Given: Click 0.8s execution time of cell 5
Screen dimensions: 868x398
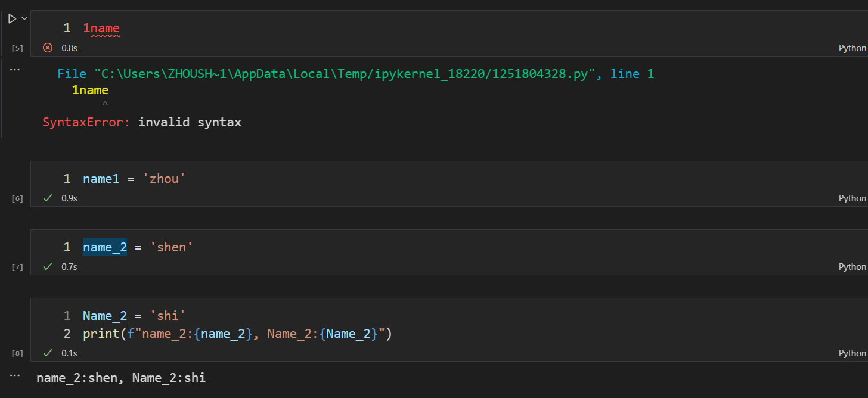Looking at the screenshot, I should (x=69, y=48).
